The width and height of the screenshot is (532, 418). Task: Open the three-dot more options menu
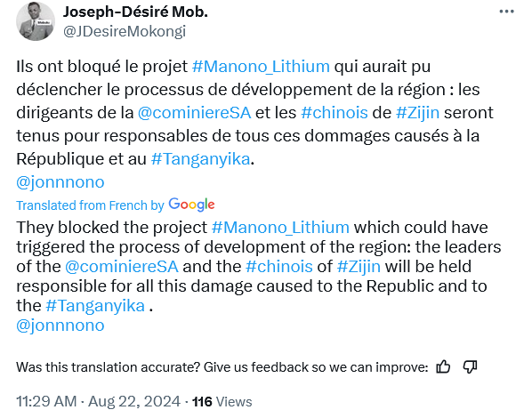pyautogui.click(x=506, y=12)
